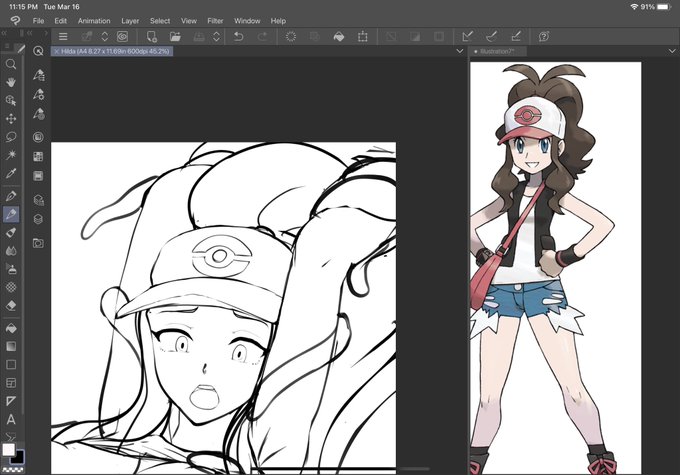Select the highlighted Pencil tool

[11, 214]
